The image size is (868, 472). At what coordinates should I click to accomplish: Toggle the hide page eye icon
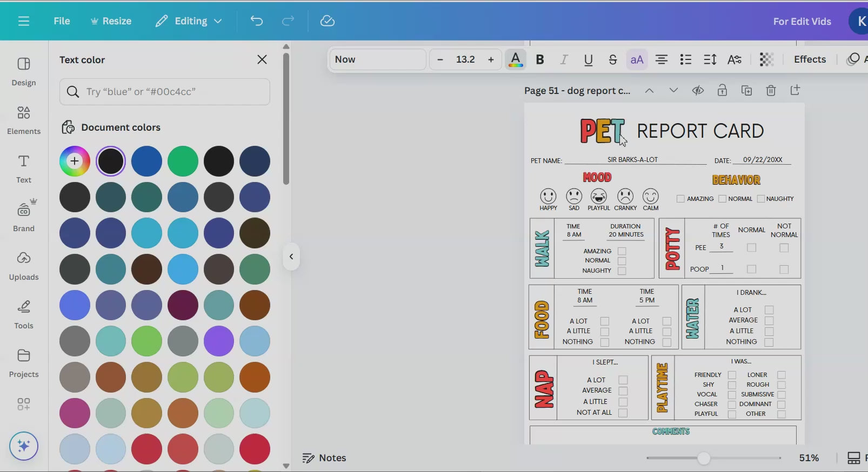(x=698, y=91)
